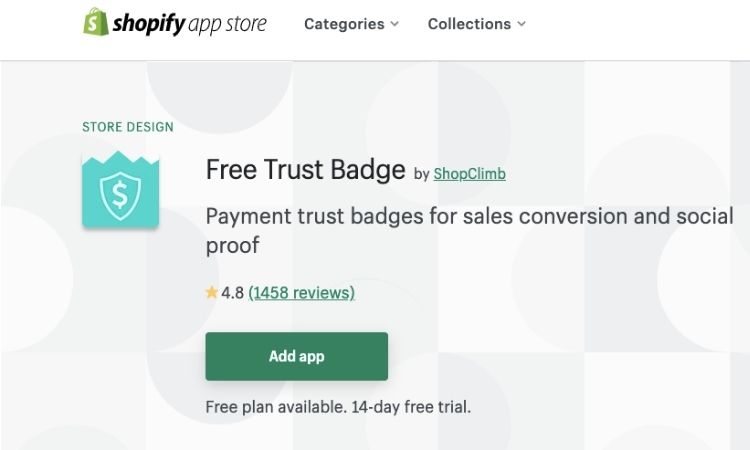Click the word 'proof' in the tagline
This screenshot has width=750, height=450.
pyautogui.click(x=232, y=245)
